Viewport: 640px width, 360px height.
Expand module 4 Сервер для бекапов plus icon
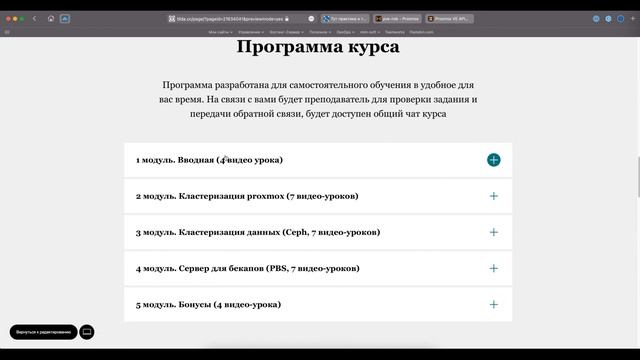[x=493, y=269]
